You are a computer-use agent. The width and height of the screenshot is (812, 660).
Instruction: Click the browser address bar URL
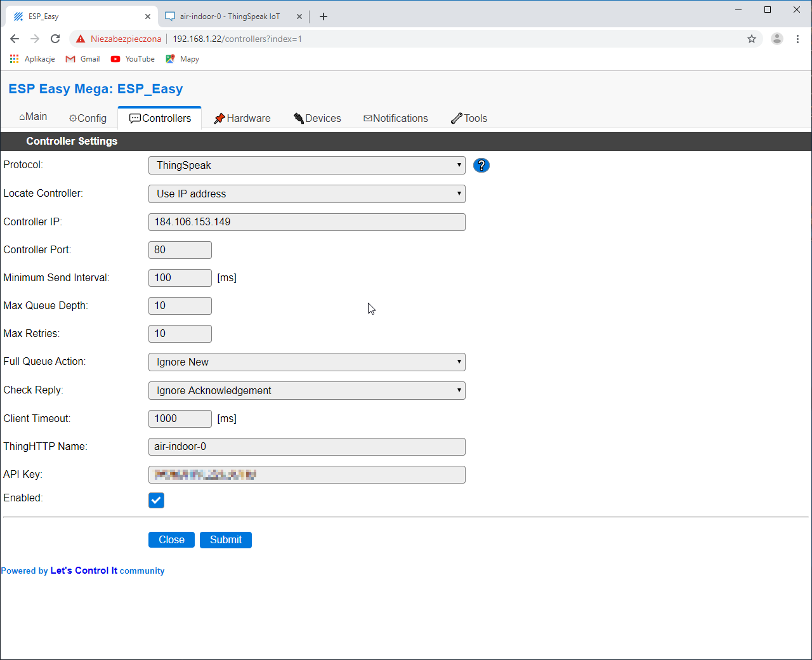click(237, 39)
